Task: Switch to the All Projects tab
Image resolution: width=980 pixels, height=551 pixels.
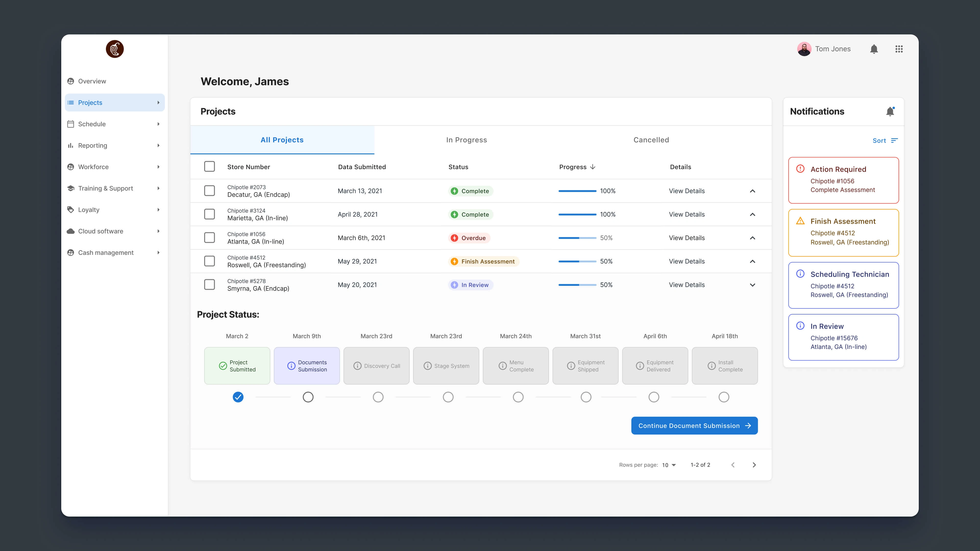Action: point(282,140)
